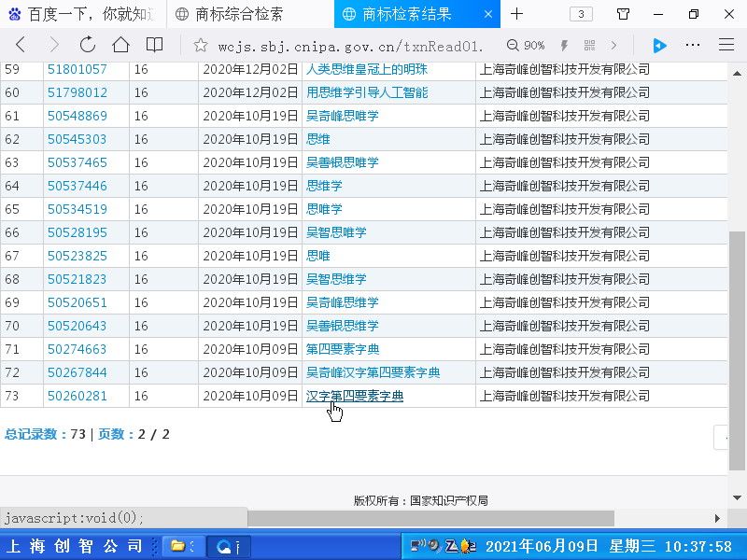
Task: Switch to 百度一下 tab
Action: point(82,14)
